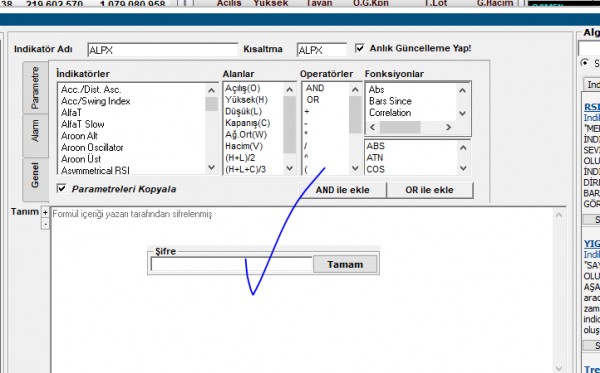The height and width of the screenshot is (373, 600).
Task: Select ATN function
Action: (375, 157)
